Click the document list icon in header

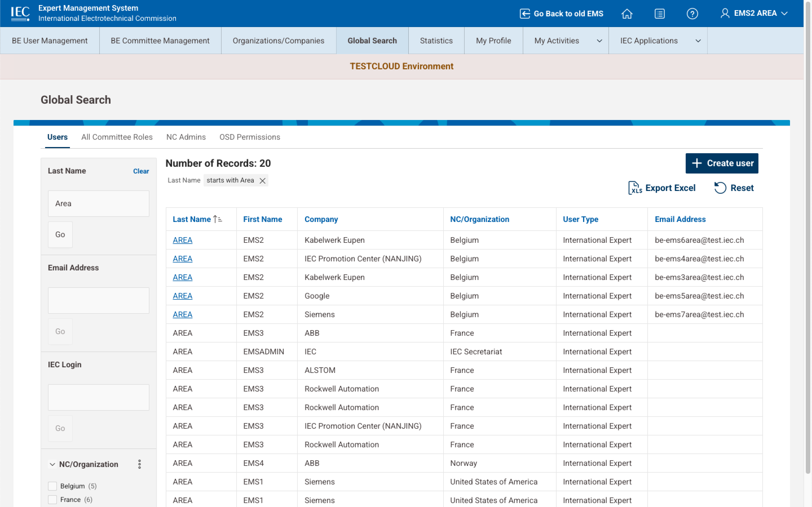(x=659, y=14)
